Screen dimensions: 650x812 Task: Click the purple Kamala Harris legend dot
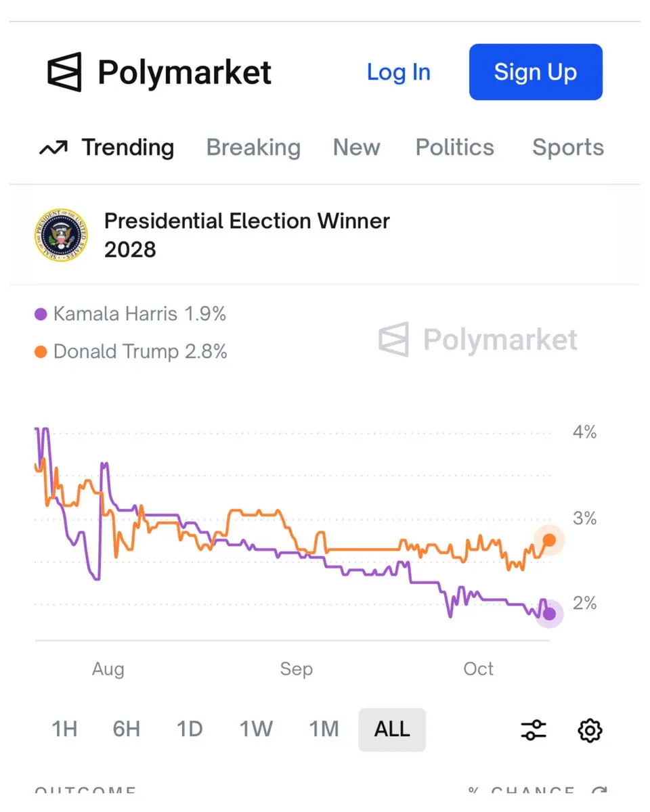click(41, 314)
